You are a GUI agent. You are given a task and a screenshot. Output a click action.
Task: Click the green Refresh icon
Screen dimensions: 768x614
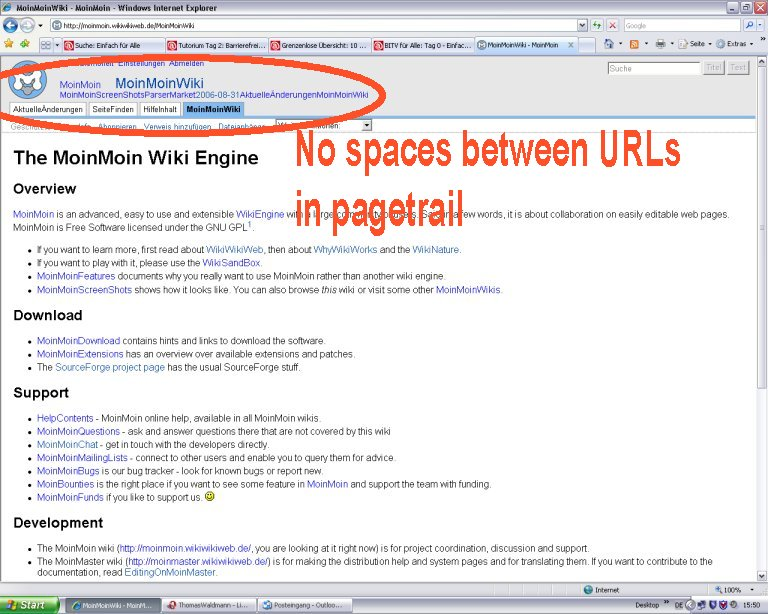(x=597, y=25)
